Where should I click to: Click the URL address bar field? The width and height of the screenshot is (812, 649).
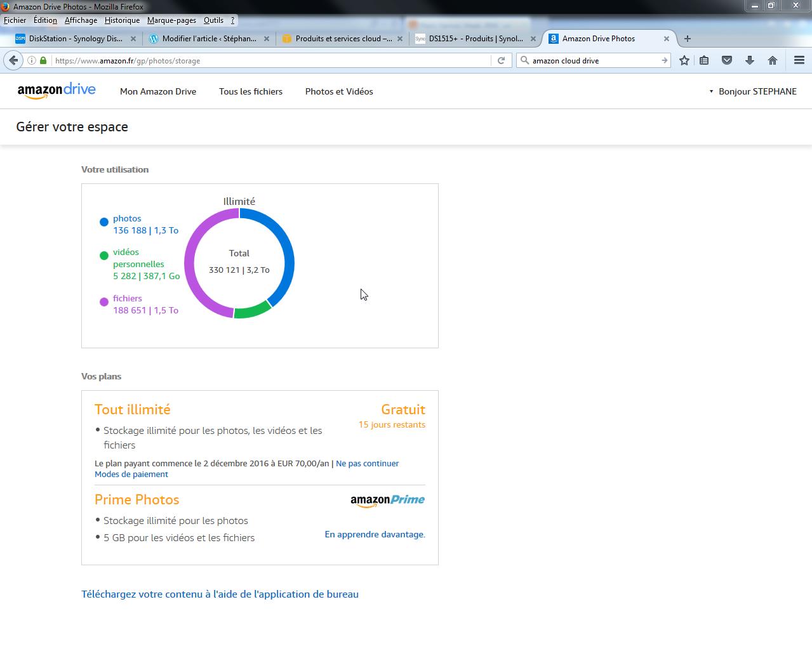click(x=270, y=61)
